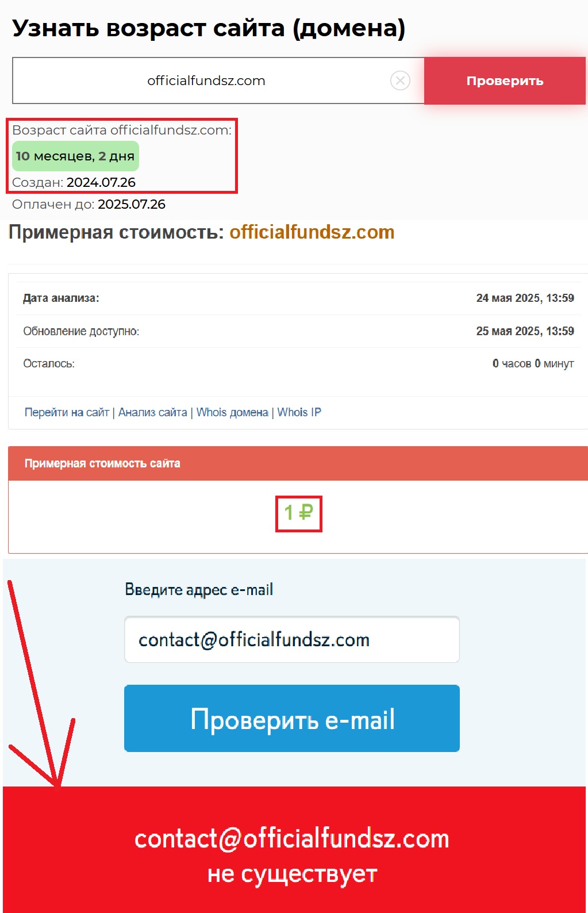Click the blue Проверить e-mail button
Image resolution: width=588 pixels, height=913 pixels.
[x=292, y=718]
